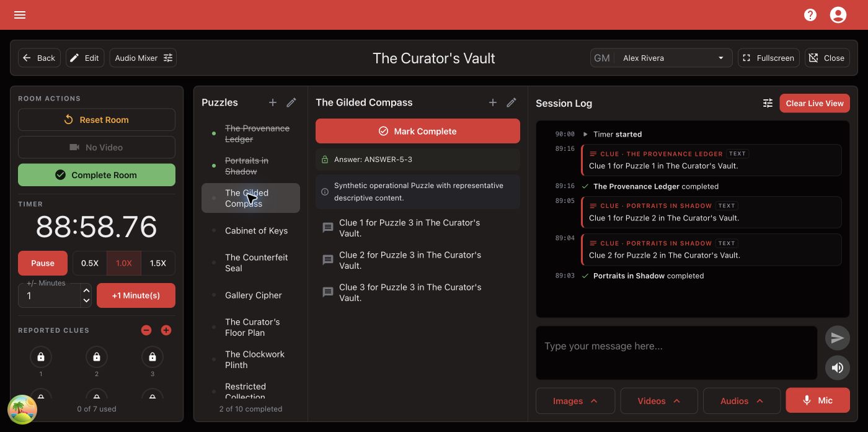Click the No Video button

point(97,147)
